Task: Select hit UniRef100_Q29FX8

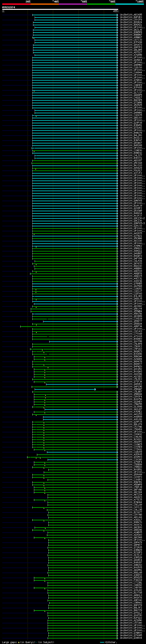Action: click(131, 123)
